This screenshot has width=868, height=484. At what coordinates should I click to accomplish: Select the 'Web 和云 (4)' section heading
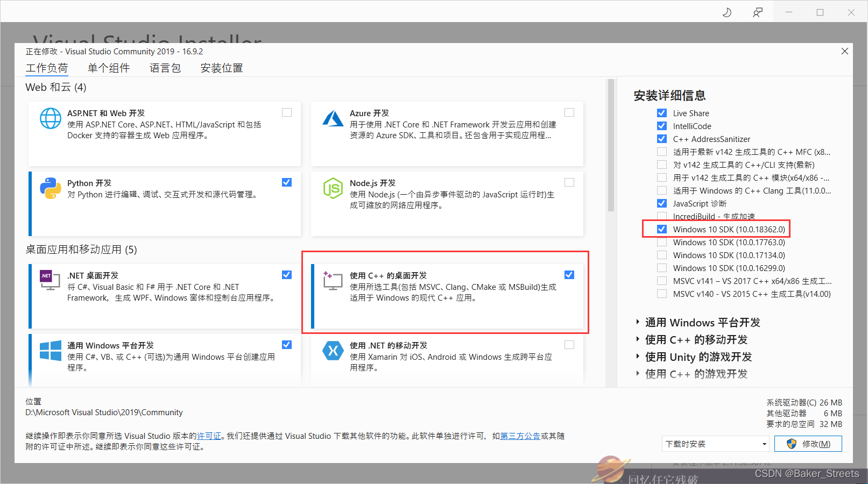point(56,87)
